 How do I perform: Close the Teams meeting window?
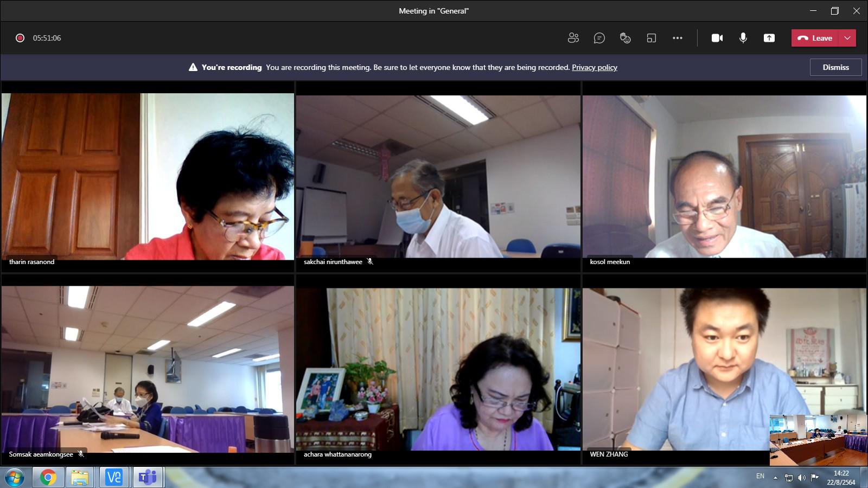(856, 11)
